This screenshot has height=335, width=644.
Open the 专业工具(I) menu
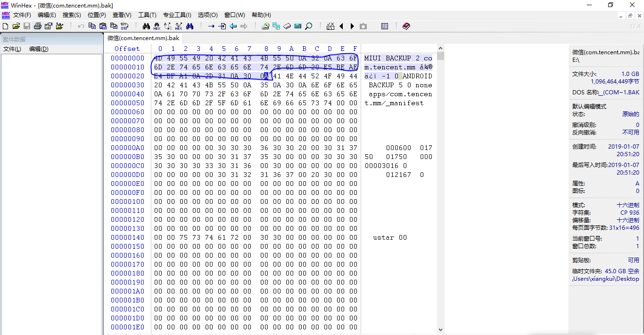click(177, 15)
